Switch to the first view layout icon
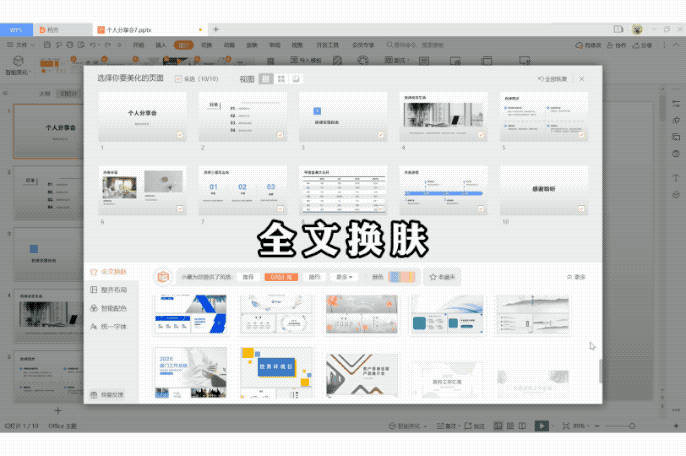686x456 pixels. (x=266, y=78)
